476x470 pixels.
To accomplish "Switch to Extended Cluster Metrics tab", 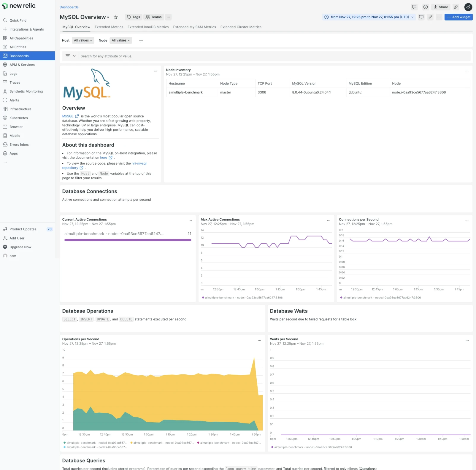I will [x=241, y=27].
